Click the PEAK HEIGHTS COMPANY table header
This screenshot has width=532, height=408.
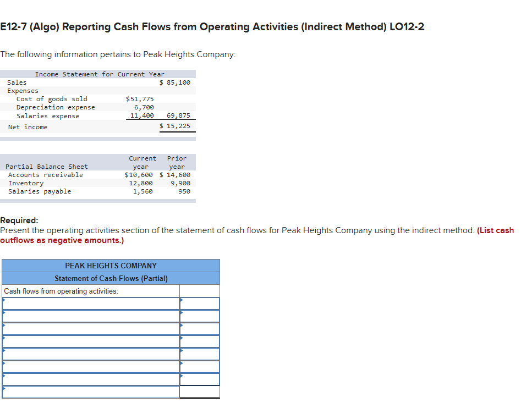tap(111, 266)
